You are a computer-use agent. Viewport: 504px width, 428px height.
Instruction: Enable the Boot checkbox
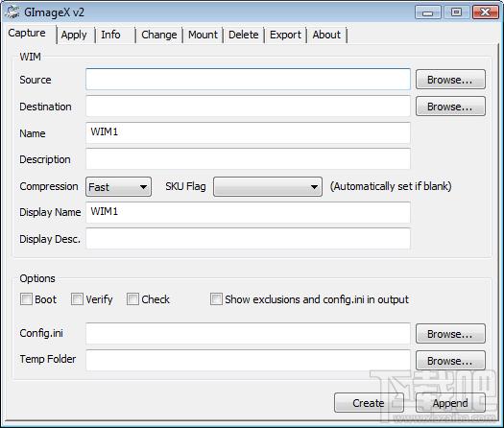pyautogui.click(x=26, y=298)
